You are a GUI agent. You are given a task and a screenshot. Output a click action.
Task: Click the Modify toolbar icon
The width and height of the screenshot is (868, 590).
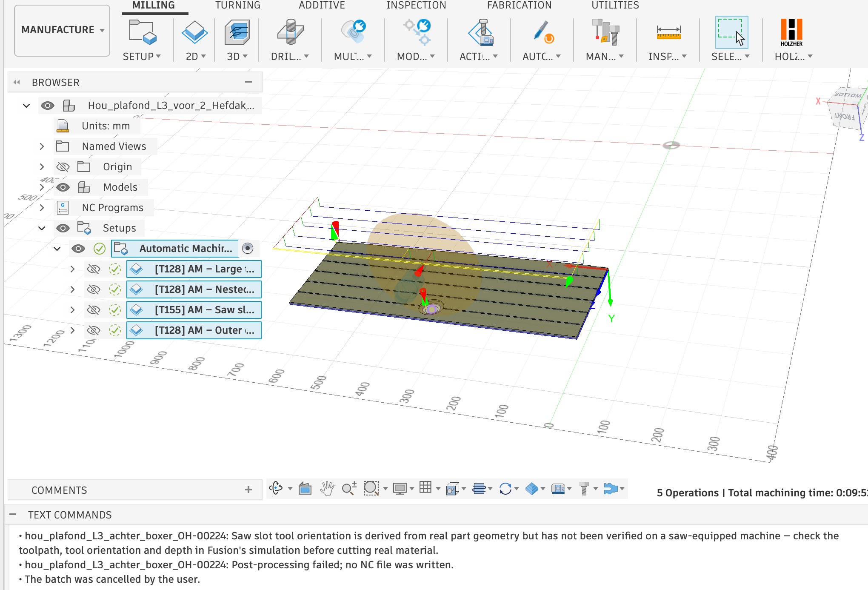pos(417,32)
